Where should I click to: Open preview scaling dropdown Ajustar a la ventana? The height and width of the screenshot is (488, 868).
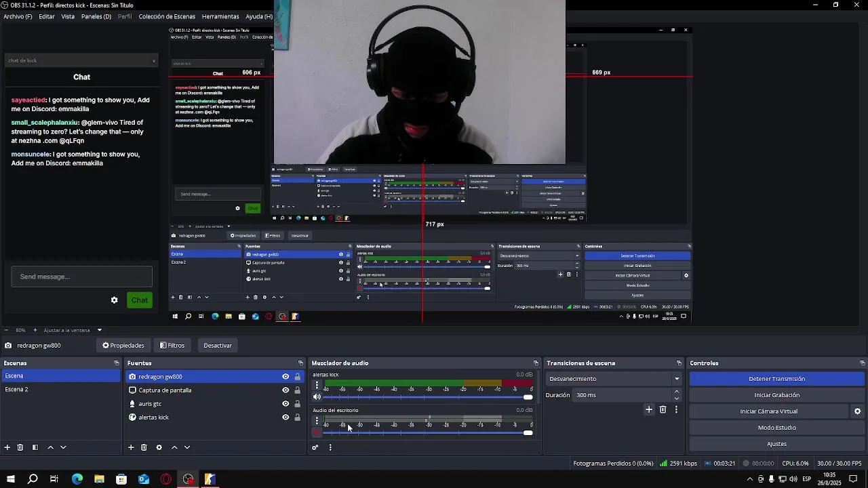pyautogui.click(x=73, y=331)
